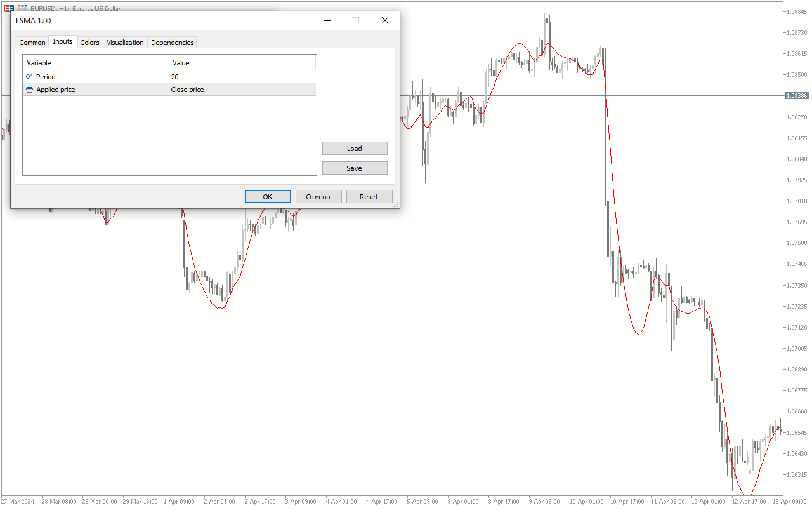Click the 10 Apr 17:00 time label
Image resolution: width=812 pixels, height=508 pixels.
pos(628,502)
